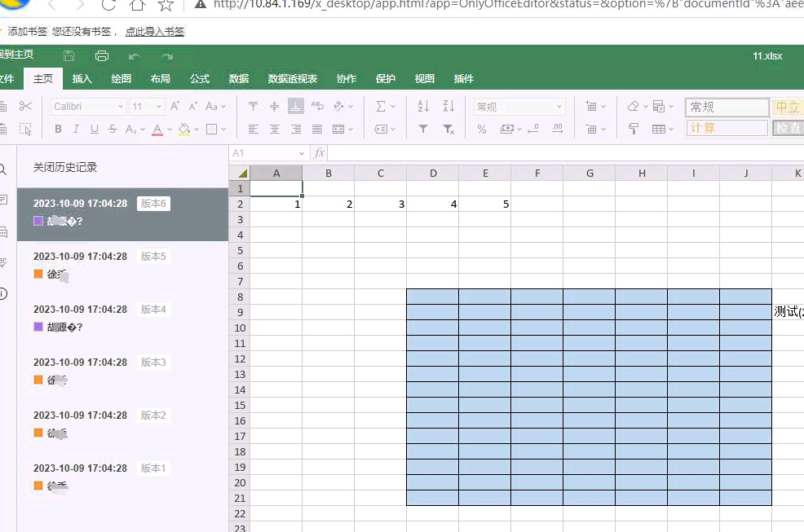
Task: Toggle Underline formatting
Action: coord(95,130)
